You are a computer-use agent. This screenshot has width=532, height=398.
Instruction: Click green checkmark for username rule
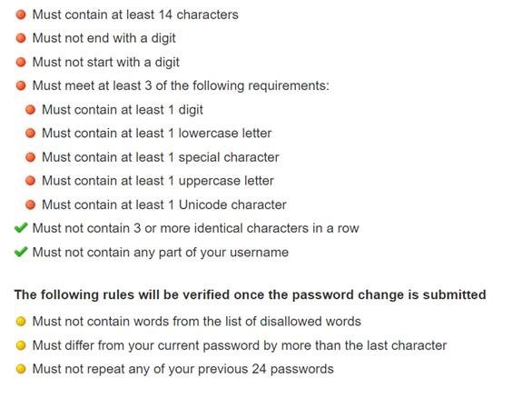(21, 252)
